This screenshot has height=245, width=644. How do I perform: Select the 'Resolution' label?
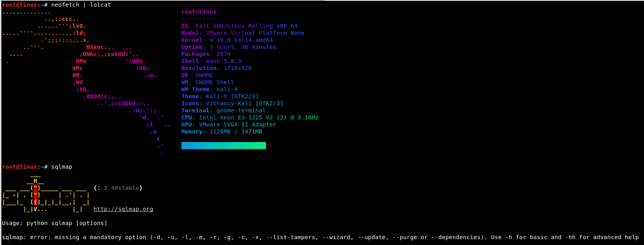(x=199, y=68)
